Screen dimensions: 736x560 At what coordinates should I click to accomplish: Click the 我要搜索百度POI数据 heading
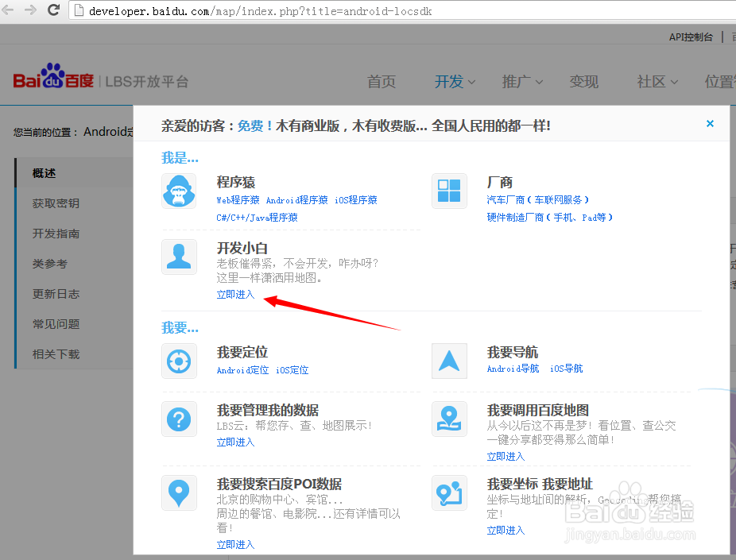click(279, 484)
